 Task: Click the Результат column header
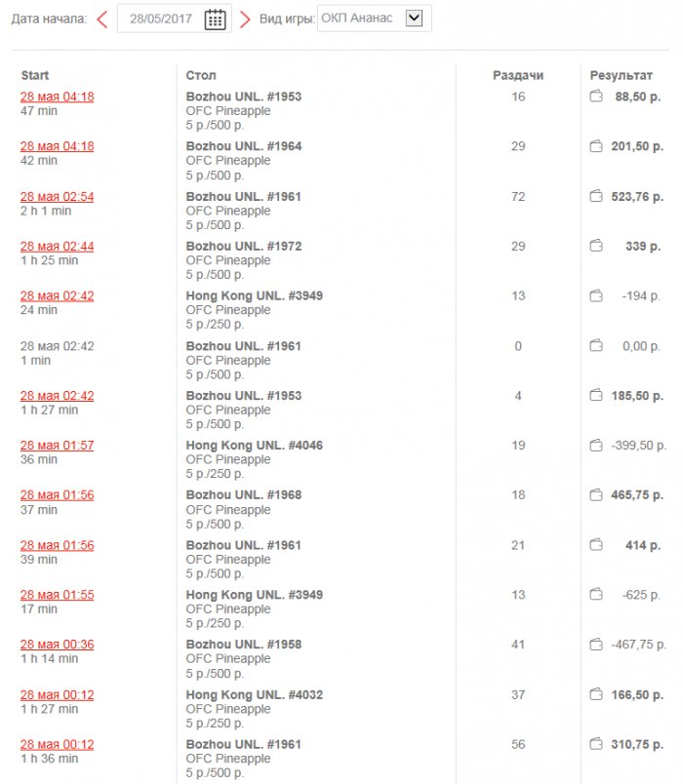tap(621, 75)
